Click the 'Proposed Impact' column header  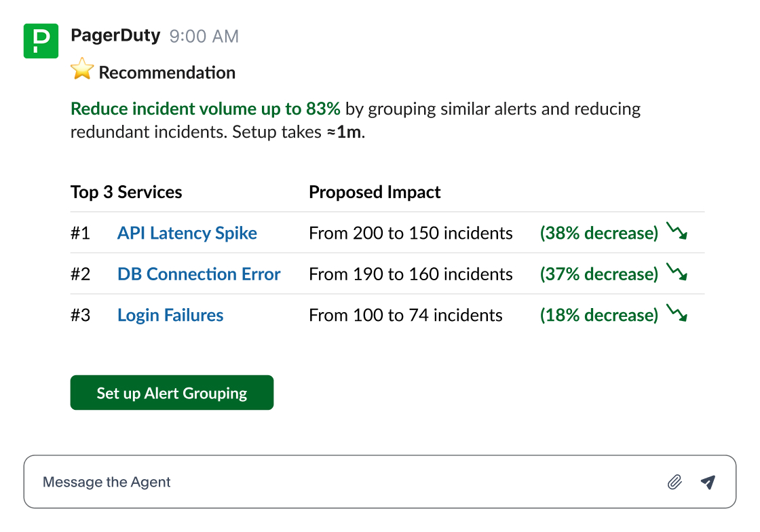pos(375,192)
